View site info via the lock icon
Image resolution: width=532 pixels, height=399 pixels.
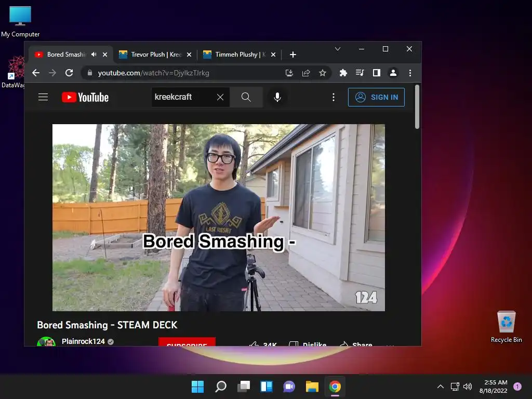[90, 73]
